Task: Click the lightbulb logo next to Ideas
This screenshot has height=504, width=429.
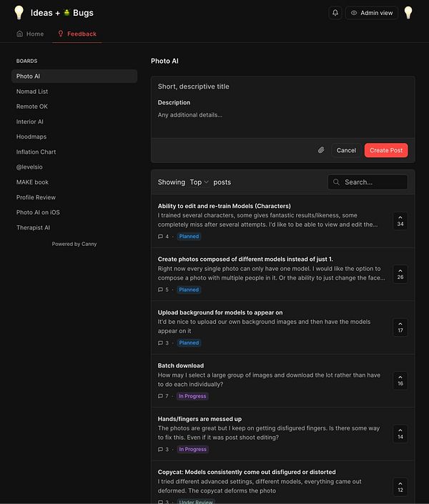Action: (x=19, y=12)
